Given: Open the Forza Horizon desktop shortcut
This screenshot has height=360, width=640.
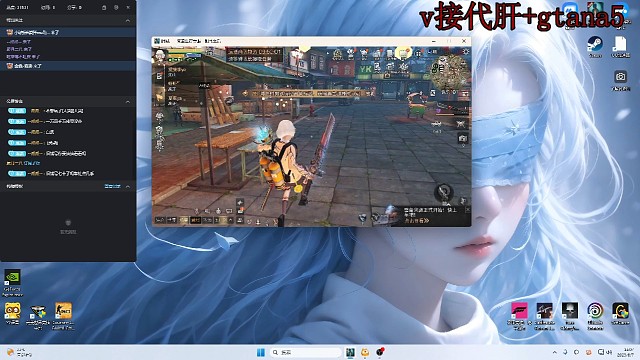Looking at the screenshot, I should pyautogui.click(x=519, y=316).
